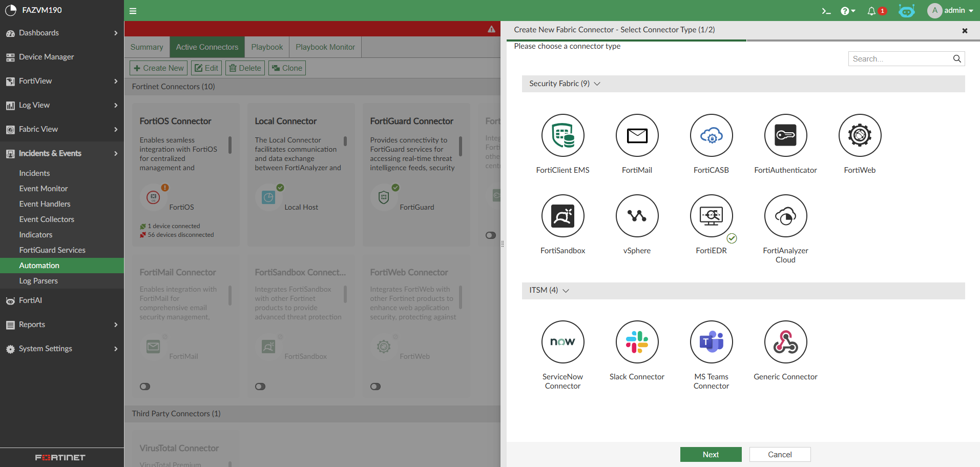
Task: Choose the MS Teams Connector icon
Action: coord(711,342)
